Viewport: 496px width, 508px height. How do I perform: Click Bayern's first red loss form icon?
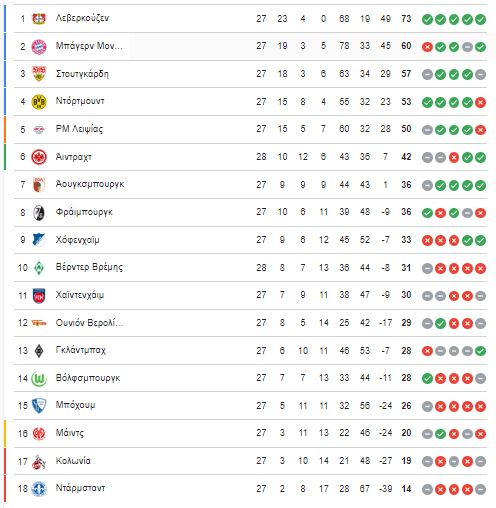tap(427, 47)
